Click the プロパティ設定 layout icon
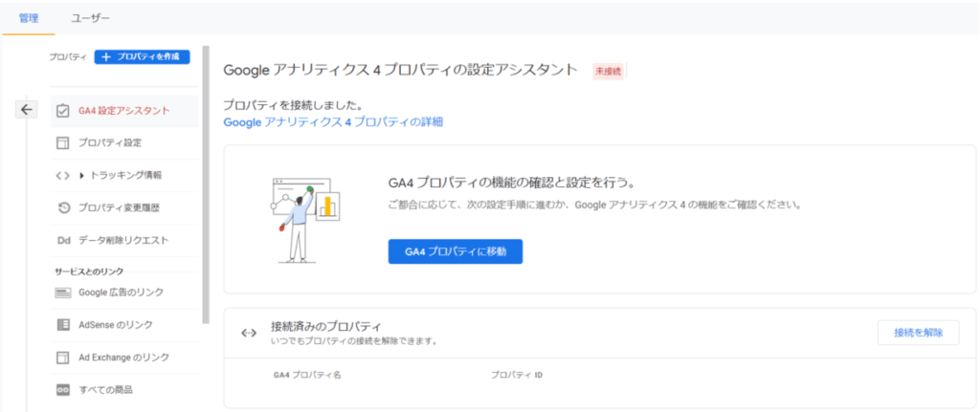 point(62,143)
